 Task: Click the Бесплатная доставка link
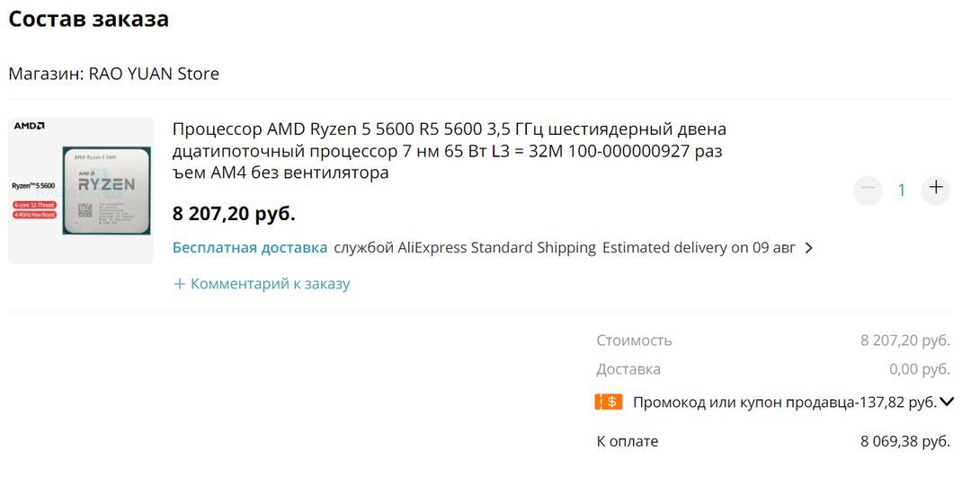(x=250, y=248)
